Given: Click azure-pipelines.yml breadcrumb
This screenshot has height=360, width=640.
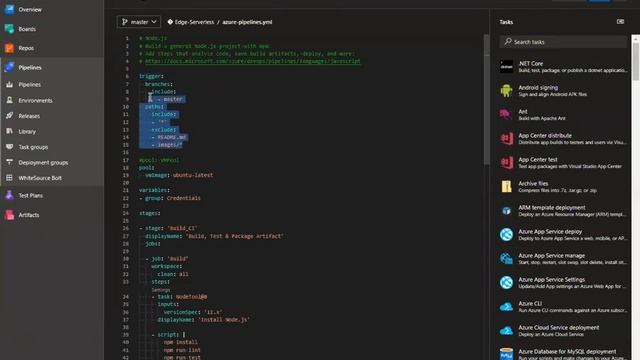Looking at the screenshot, I should pyautogui.click(x=247, y=22).
